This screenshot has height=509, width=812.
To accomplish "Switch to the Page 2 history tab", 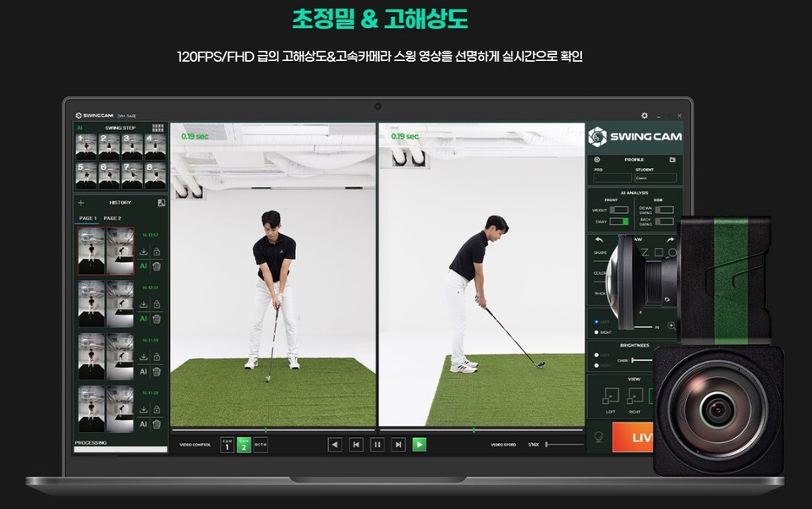I will click(x=111, y=216).
